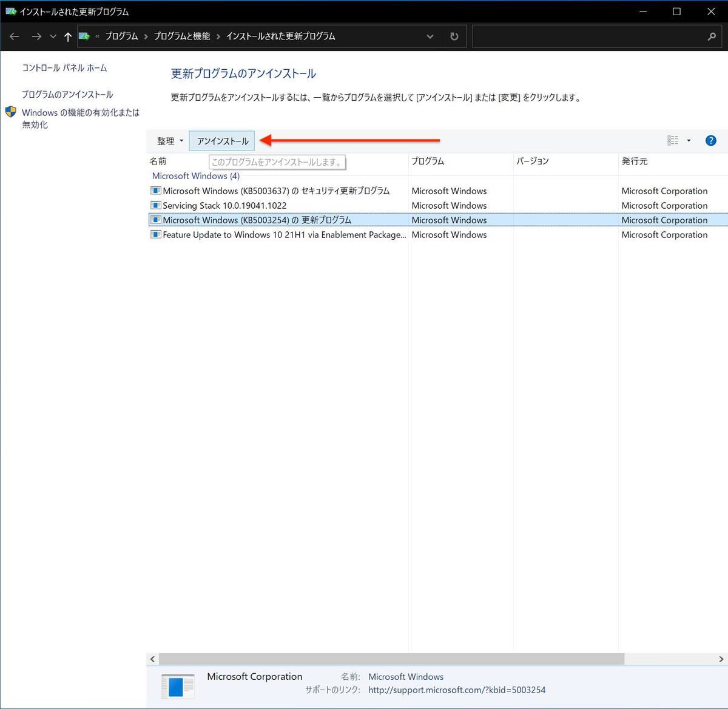Expand the address bar history dropdown
Viewport: 728px width, 709px height.
click(430, 36)
